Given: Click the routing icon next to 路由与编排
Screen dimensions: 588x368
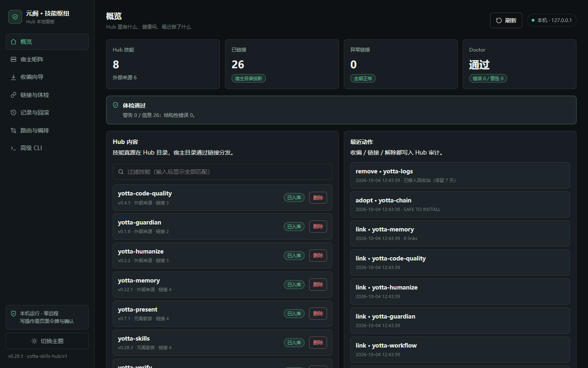Looking at the screenshot, I should click(x=13, y=130).
